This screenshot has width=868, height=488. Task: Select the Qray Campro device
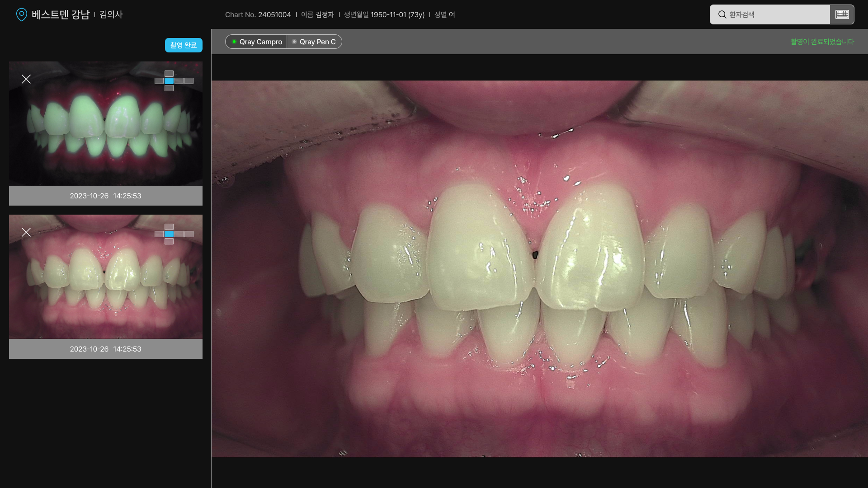point(256,42)
